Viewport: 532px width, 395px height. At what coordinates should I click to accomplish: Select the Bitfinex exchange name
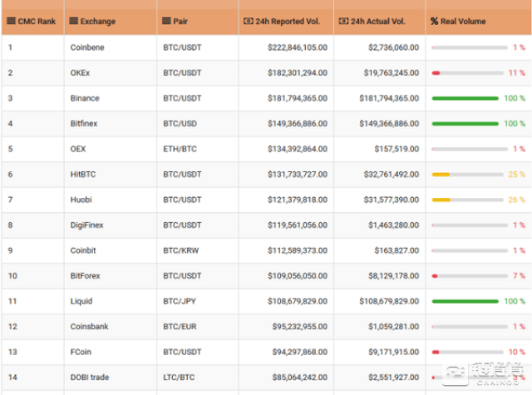point(86,124)
